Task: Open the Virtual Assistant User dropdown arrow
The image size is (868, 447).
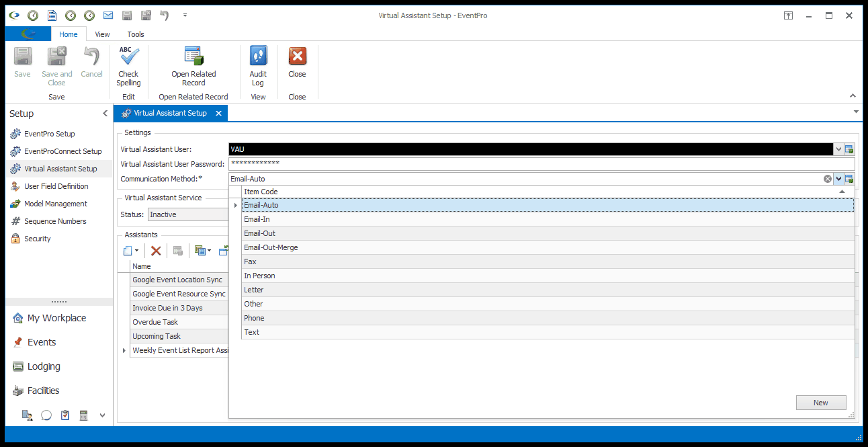Action: pos(838,149)
